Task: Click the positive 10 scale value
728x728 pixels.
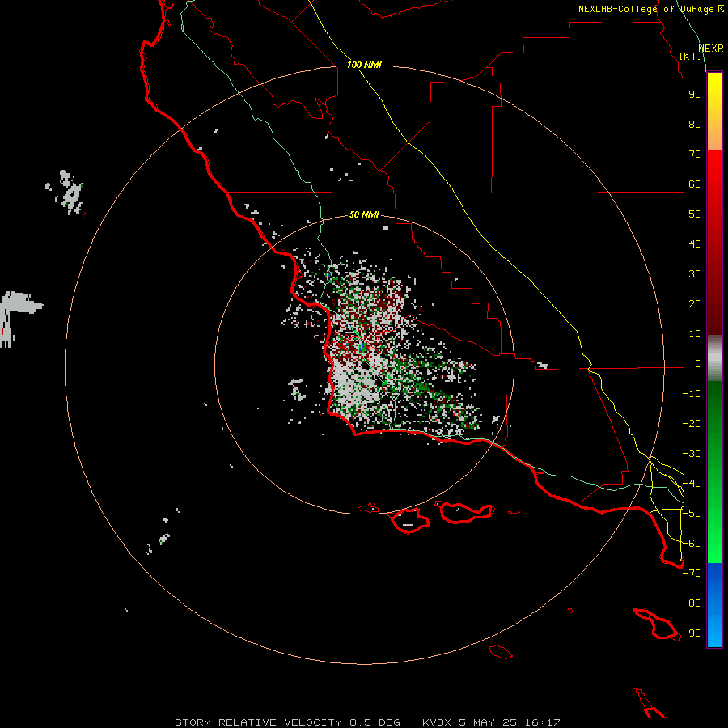Action: [x=695, y=334]
